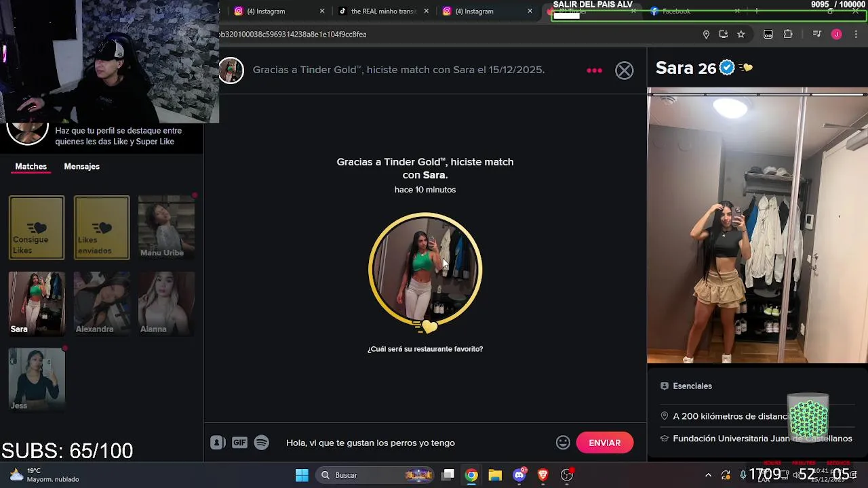Open the Likes enviados gold card
Image resolution: width=868 pixels, height=488 pixels.
click(x=102, y=228)
